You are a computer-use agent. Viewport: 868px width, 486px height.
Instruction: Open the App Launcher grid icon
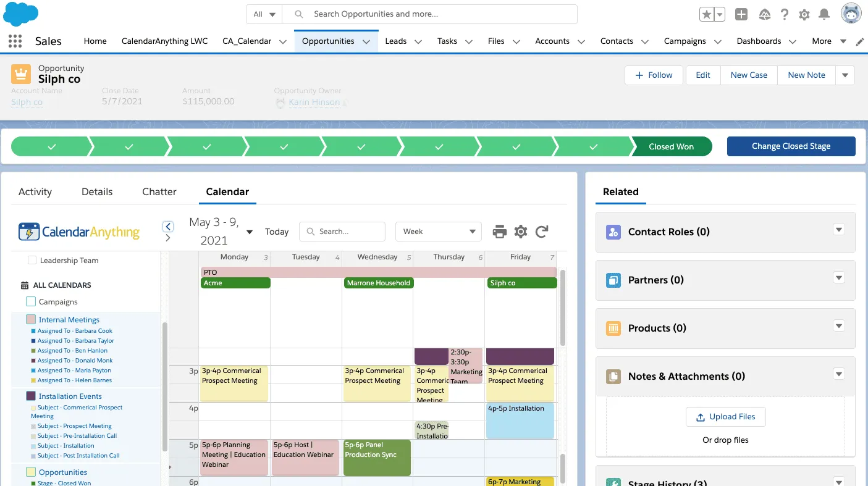coord(15,41)
